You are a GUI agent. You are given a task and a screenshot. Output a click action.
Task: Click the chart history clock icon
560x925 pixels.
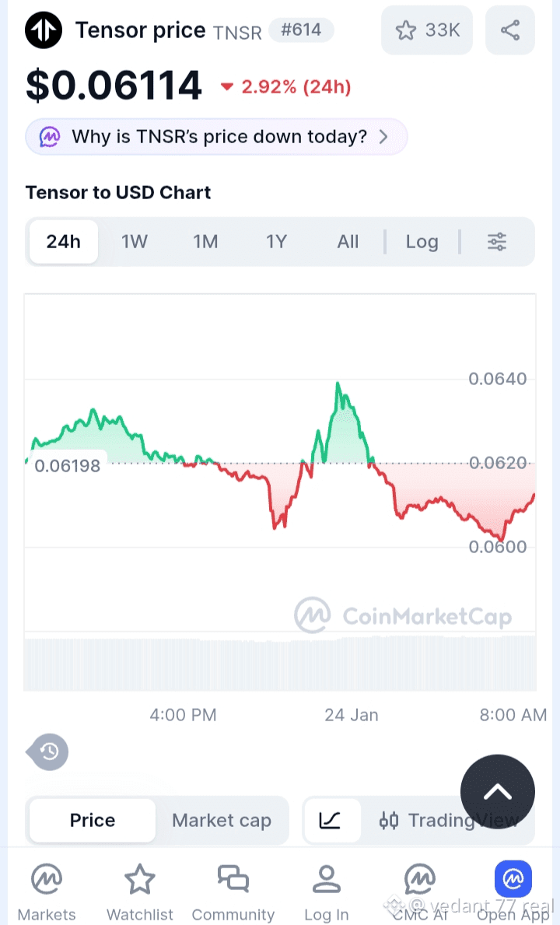tap(50, 752)
